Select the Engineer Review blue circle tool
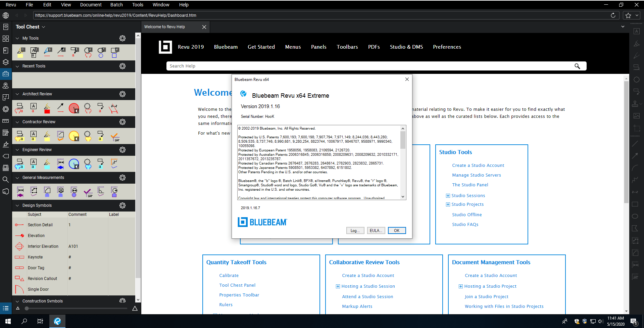644x328 pixels. click(74, 164)
